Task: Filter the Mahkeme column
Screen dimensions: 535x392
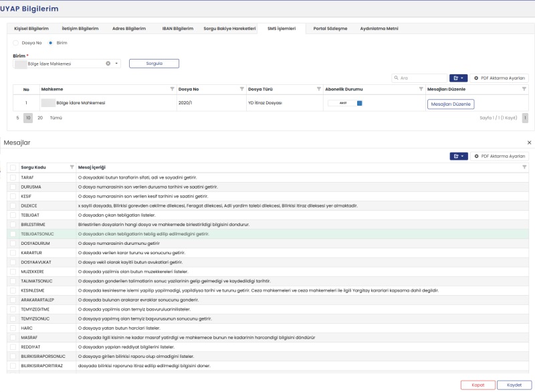Action: (x=172, y=89)
